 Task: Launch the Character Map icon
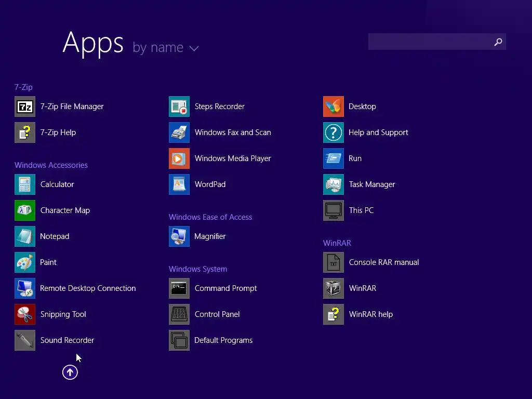point(25,210)
